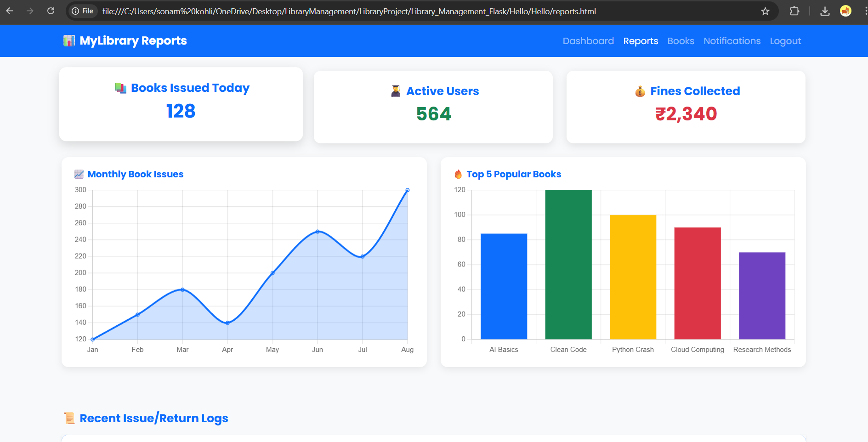Screen dimensions: 868x442
Task: Click the Jun data point on line chart
Action: coord(318,232)
